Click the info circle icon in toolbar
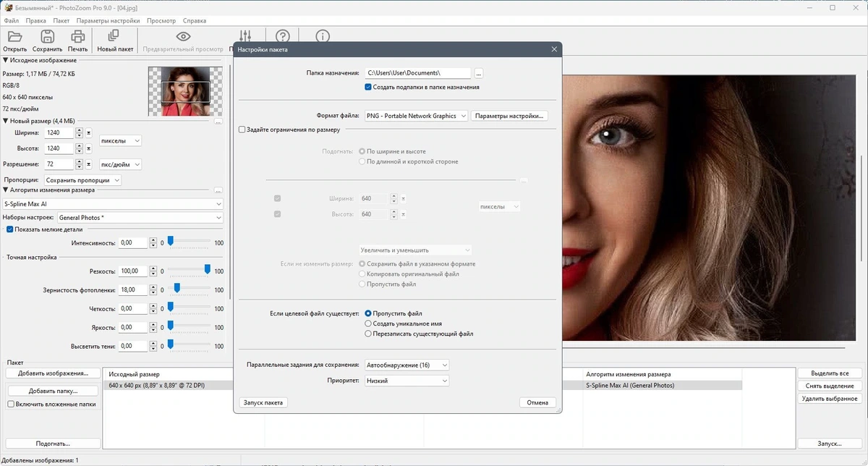868x466 pixels. [x=323, y=37]
